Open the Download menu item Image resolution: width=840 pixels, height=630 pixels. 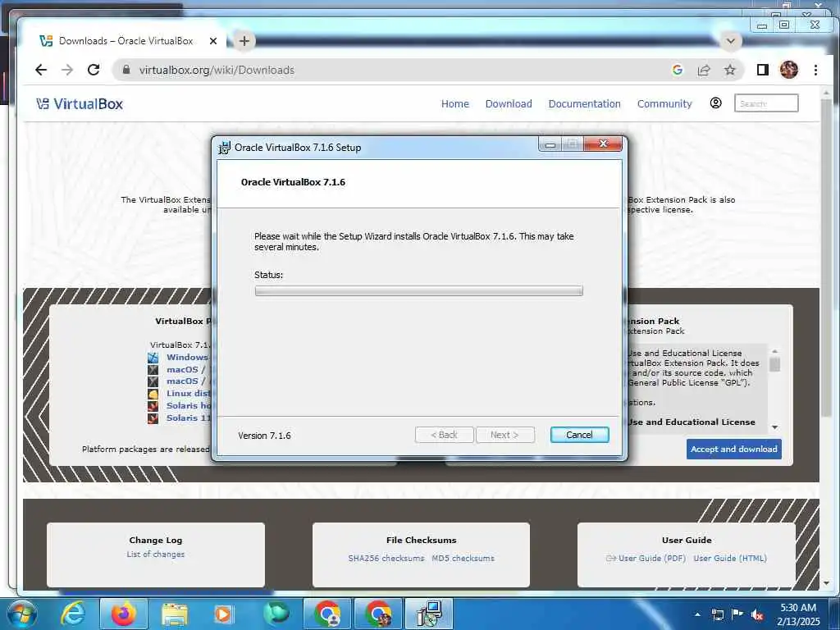(509, 104)
